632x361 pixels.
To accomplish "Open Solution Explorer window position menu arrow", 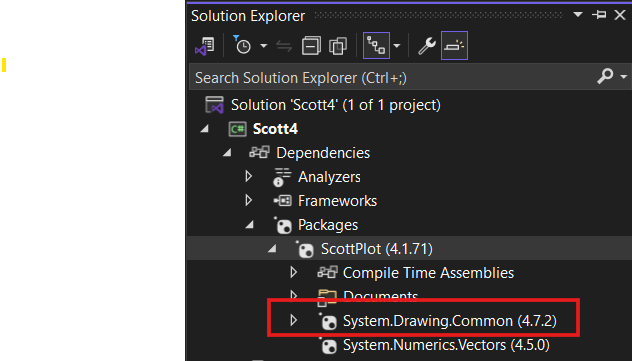I will [578, 15].
